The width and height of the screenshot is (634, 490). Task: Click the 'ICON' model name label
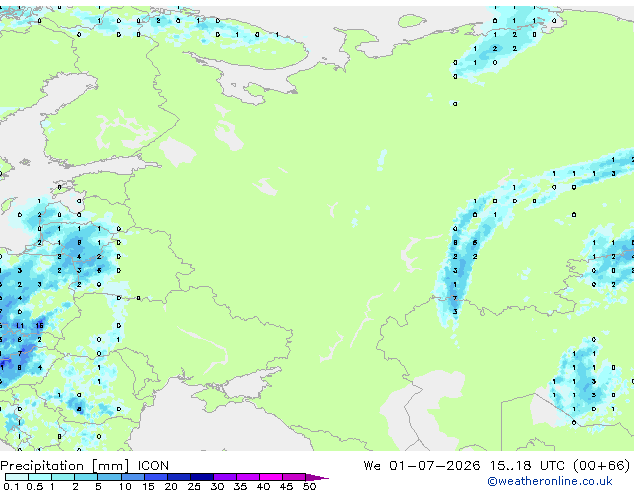tap(153, 466)
